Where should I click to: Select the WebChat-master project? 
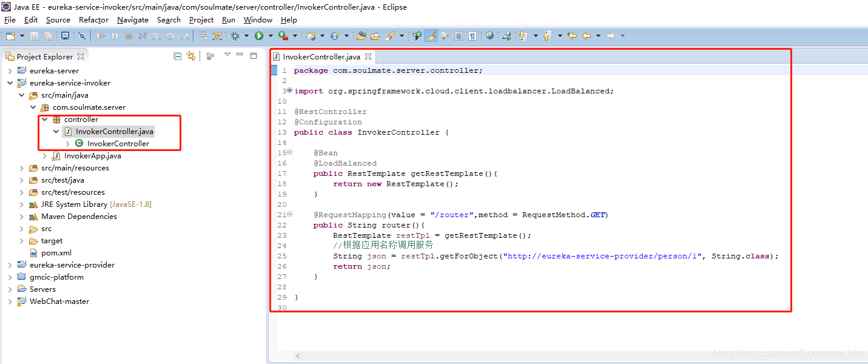point(59,302)
